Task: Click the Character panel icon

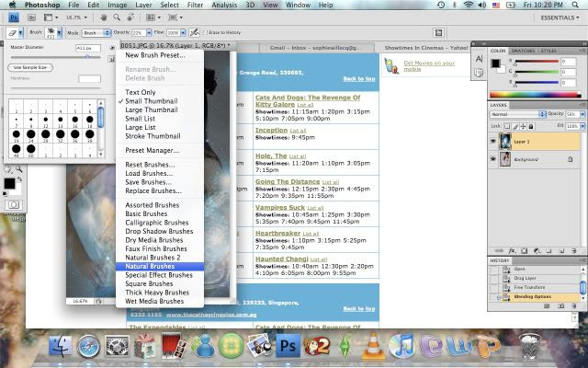Action: (479, 59)
